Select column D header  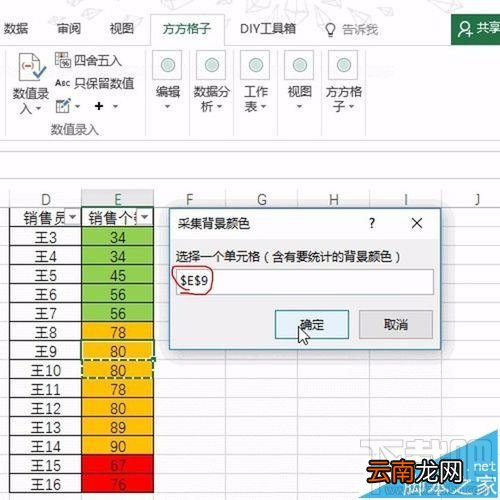46,199
